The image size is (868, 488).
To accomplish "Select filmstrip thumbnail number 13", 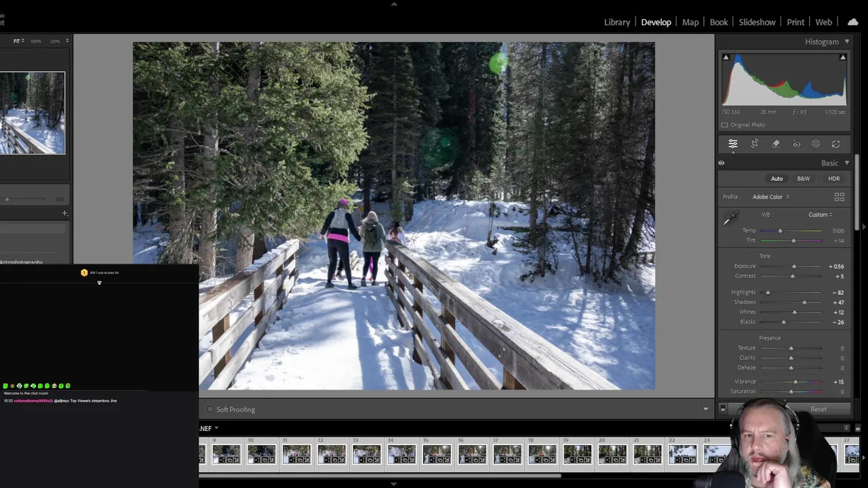I will 367,454.
